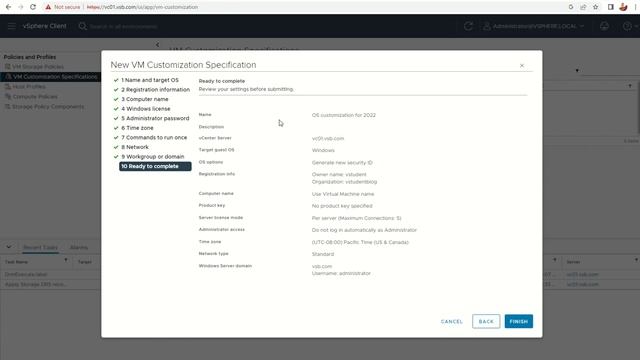This screenshot has width=640, height=360.
Task: Open the browser share icon
Action: point(583,7)
